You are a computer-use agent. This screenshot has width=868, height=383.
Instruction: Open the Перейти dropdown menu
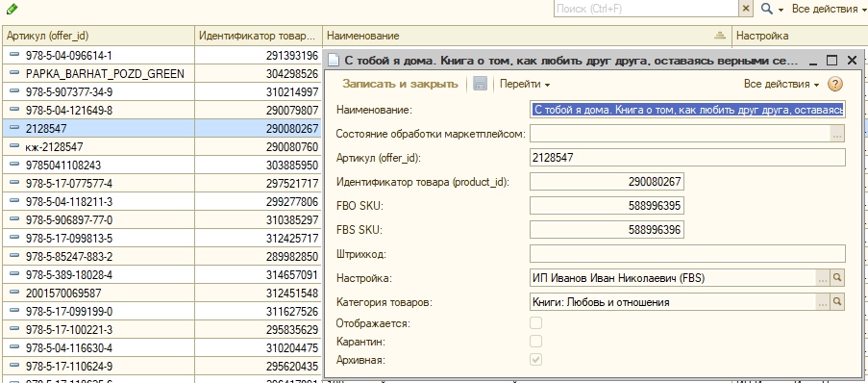[525, 85]
